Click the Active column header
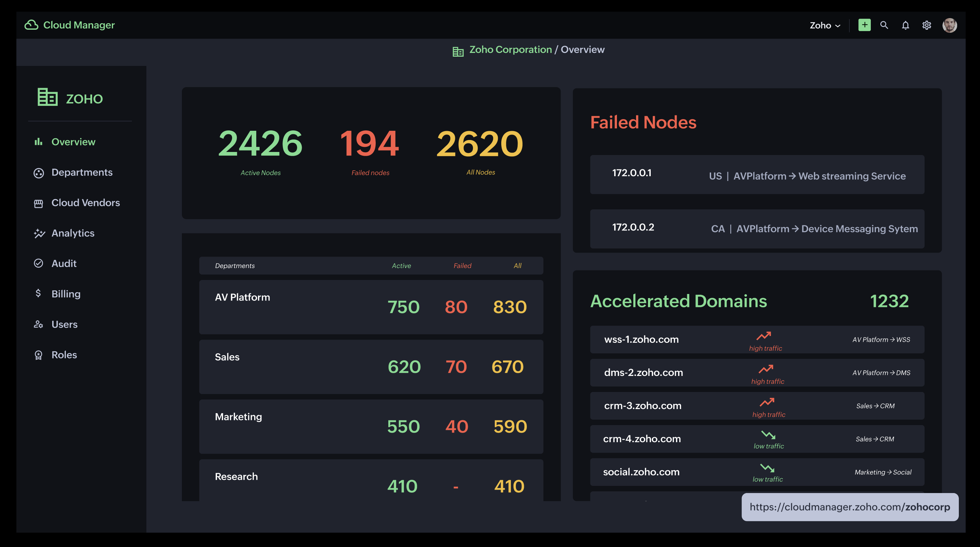 pyautogui.click(x=401, y=266)
